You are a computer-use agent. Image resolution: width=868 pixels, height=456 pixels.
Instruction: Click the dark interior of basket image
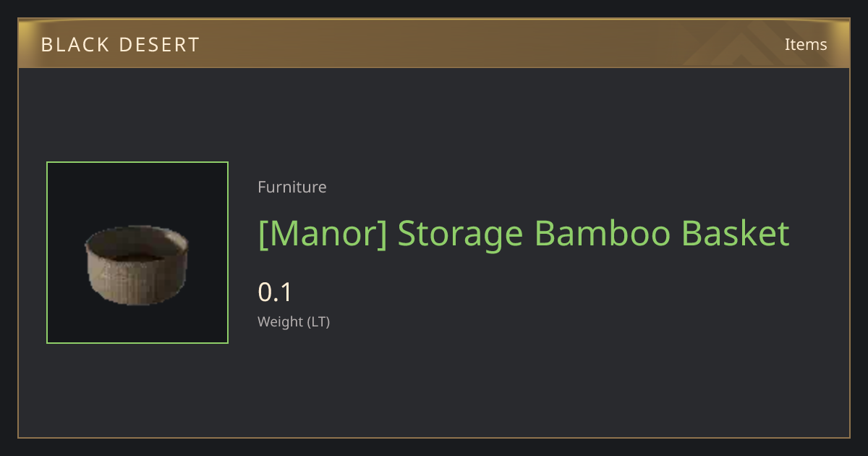137,255
